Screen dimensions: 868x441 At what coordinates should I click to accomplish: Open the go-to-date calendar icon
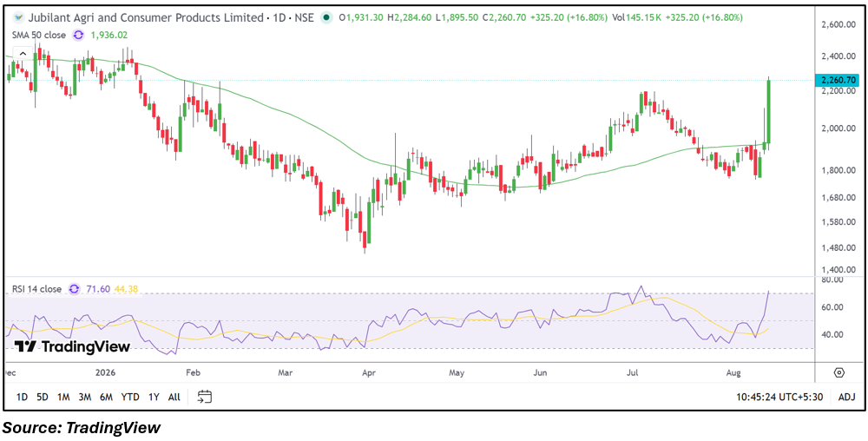[x=206, y=396]
